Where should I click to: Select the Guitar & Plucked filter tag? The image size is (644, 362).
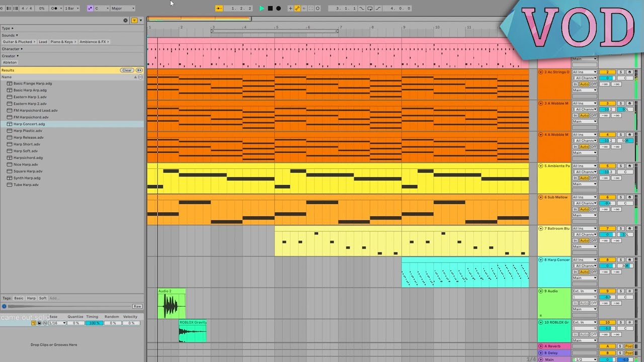(x=18, y=42)
